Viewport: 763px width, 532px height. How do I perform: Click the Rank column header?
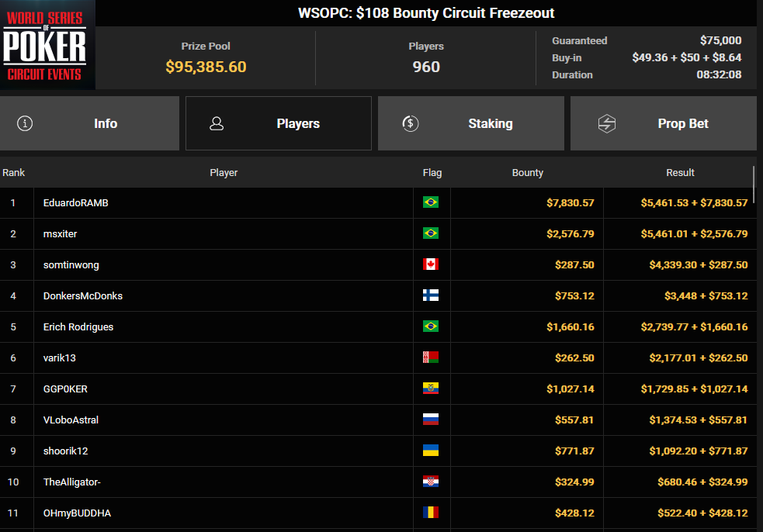14,173
